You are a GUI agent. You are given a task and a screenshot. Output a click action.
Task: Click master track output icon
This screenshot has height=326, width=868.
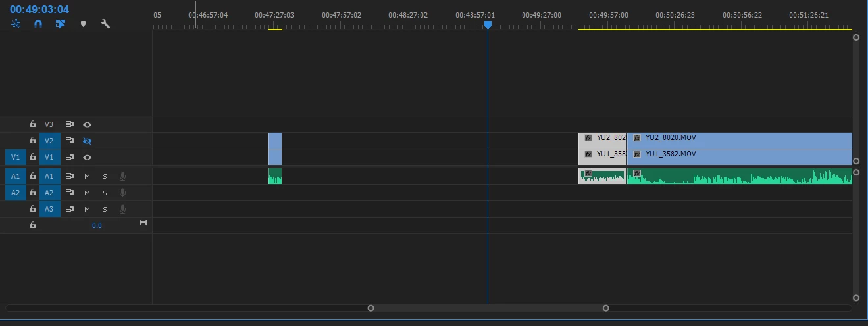[143, 223]
